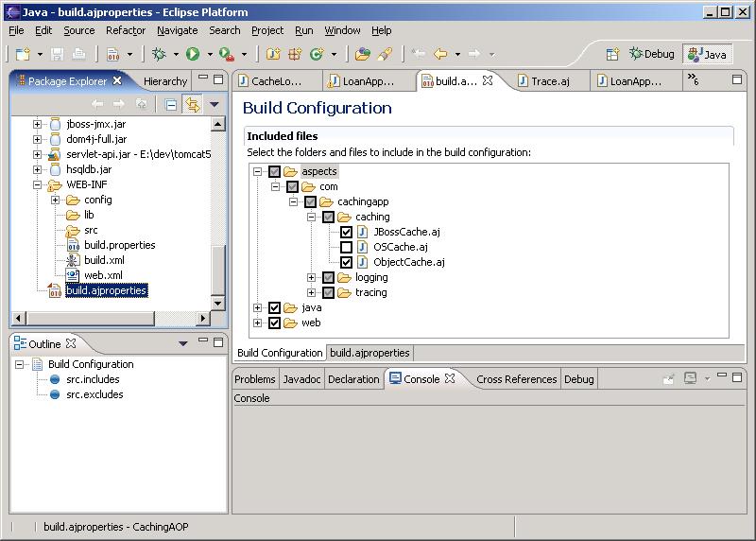This screenshot has height=541, width=756.
Task: Click the back navigation arrow icon
Action: pos(440,55)
